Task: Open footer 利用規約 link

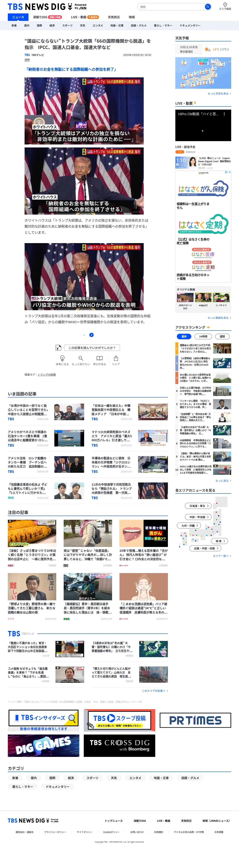Action: pyautogui.click(x=159, y=832)
